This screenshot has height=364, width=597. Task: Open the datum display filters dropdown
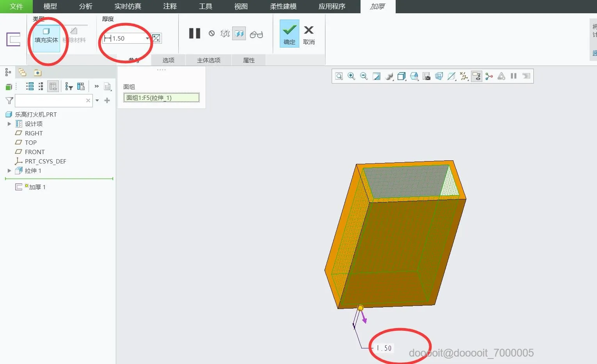(x=464, y=76)
